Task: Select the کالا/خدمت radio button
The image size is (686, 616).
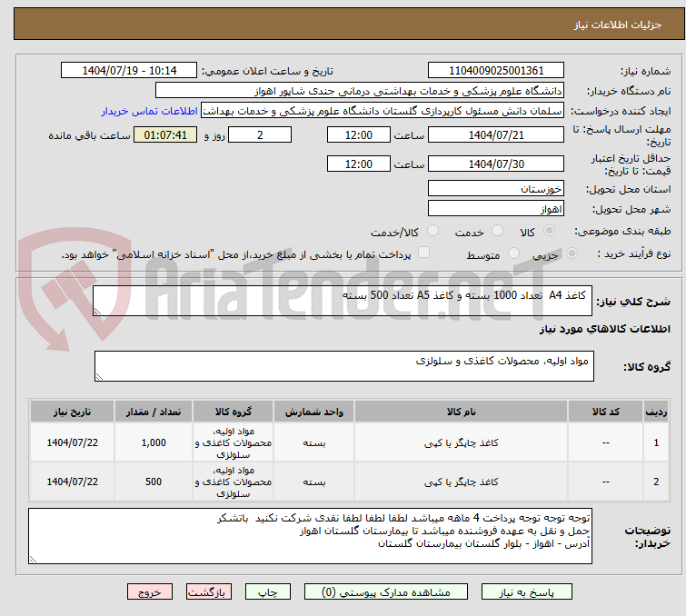Action: [x=432, y=231]
